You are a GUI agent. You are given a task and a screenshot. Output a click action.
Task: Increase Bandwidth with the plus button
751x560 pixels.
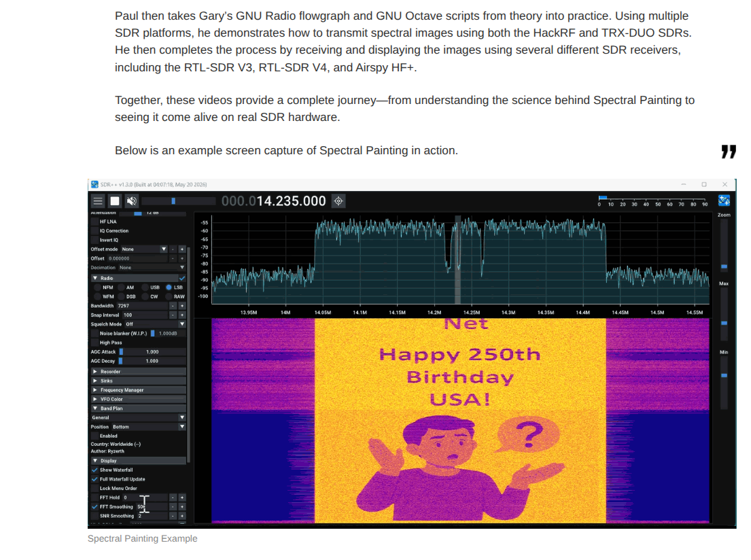(182, 306)
